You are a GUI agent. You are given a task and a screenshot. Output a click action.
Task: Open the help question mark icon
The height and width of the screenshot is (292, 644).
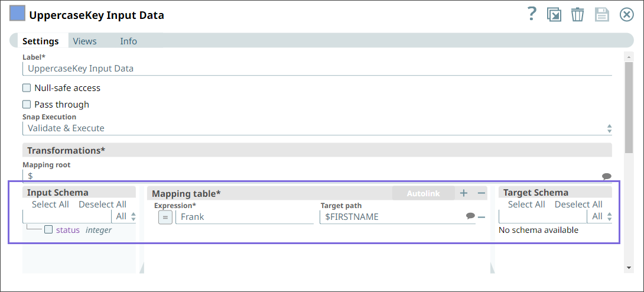[x=532, y=14]
